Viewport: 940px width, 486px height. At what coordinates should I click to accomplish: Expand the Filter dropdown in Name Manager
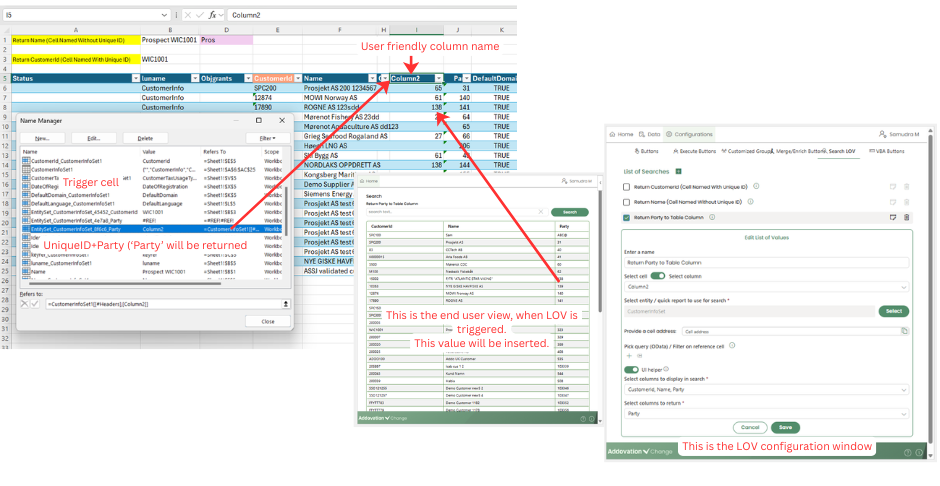[x=267, y=138]
